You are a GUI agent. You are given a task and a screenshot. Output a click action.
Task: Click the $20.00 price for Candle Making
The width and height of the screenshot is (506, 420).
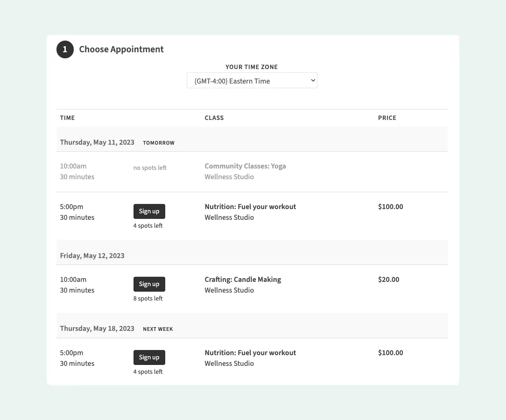click(388, 279)
